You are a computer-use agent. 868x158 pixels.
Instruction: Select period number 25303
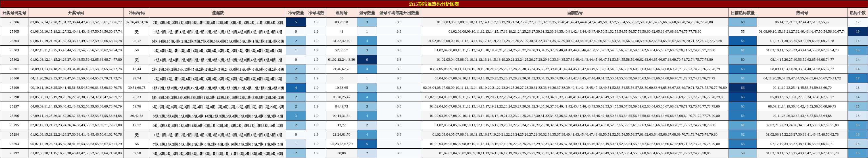[14, 50]
